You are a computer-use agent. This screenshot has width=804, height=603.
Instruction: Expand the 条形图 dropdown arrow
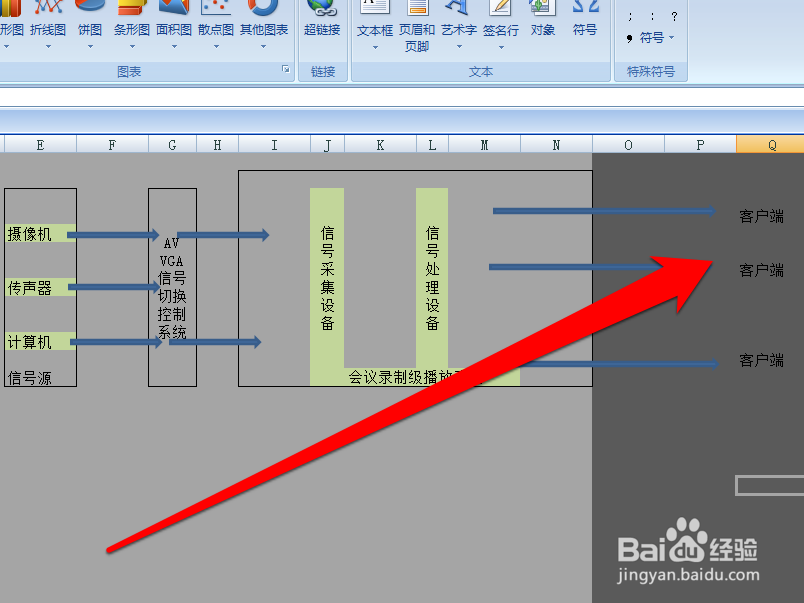click(x=132, y=47)
